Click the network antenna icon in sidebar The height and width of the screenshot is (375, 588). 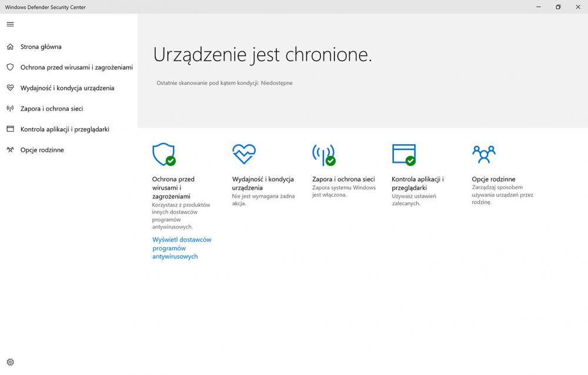pyautogui.click(x=10, y=108)
